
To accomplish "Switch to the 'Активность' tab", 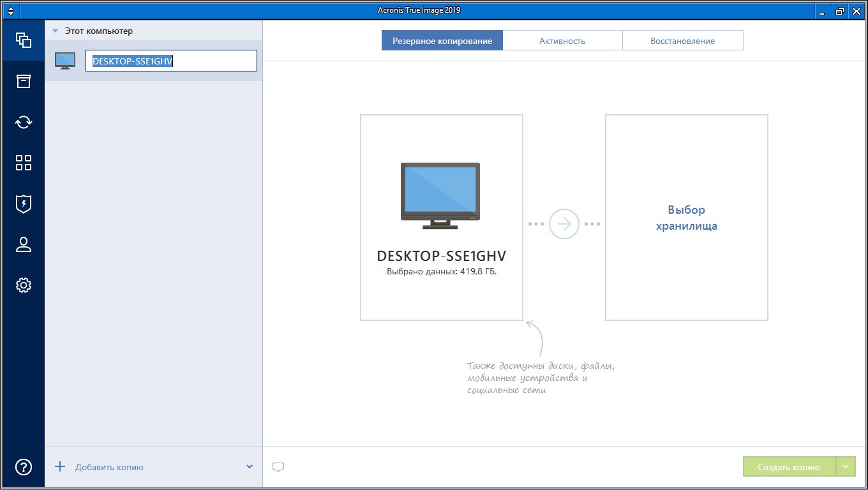I will [x=562, y=41].
